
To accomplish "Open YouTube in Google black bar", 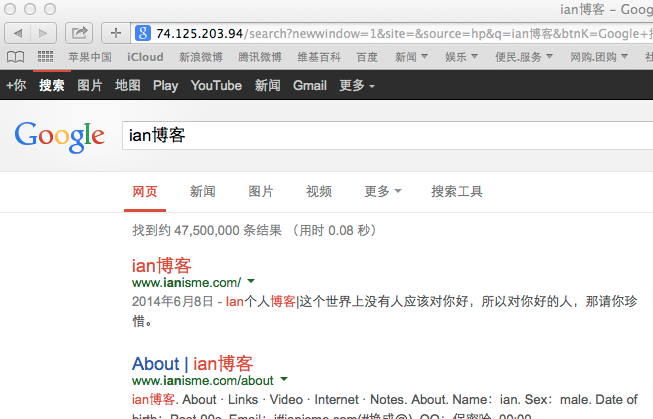I will coord(216,85).
